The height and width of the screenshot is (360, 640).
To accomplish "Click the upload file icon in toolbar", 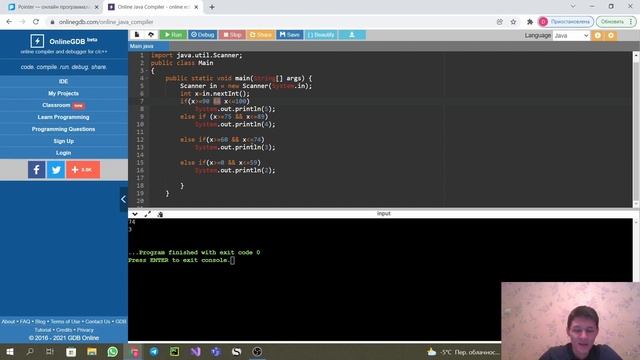I will pyautogui.click(x=151, y=35).
